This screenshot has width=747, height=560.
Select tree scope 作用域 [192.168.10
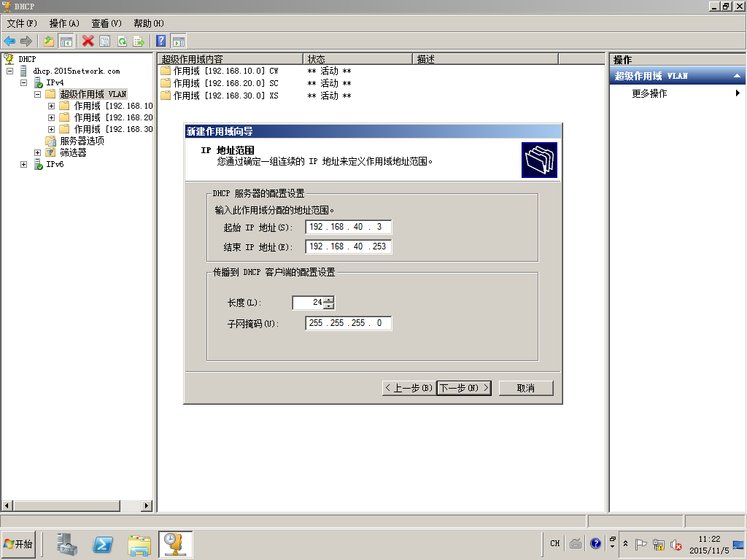point(113,106)
